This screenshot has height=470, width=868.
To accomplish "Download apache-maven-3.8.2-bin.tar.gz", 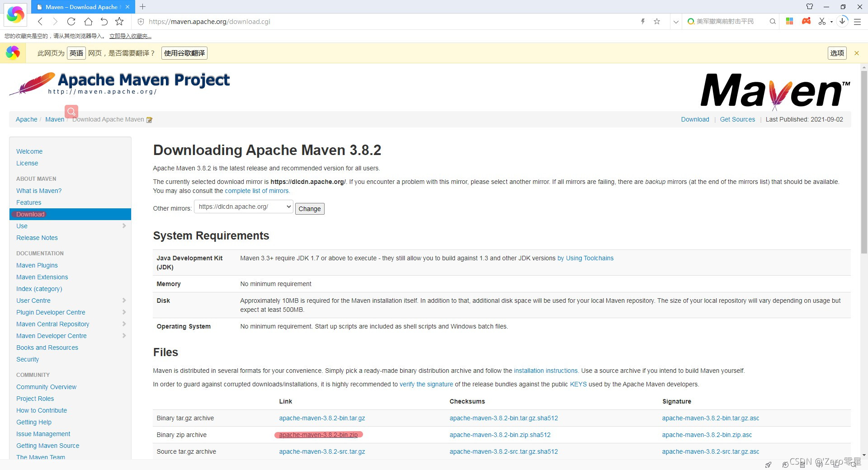I will click(x=322, y=418).
